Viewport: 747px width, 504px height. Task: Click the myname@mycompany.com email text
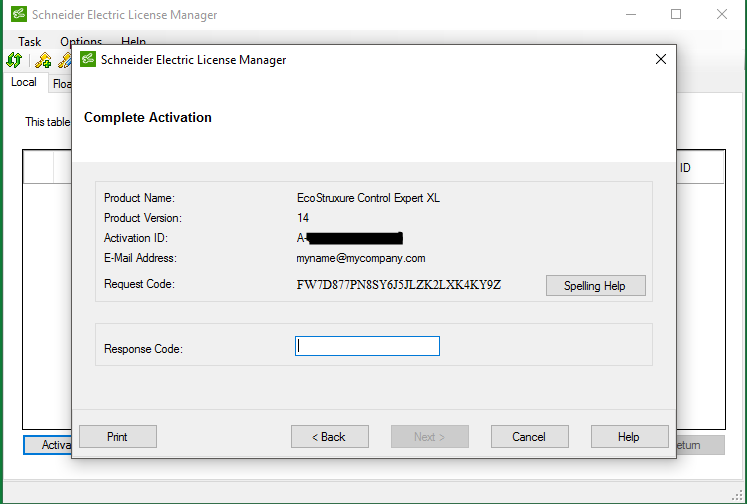point(361,258)
